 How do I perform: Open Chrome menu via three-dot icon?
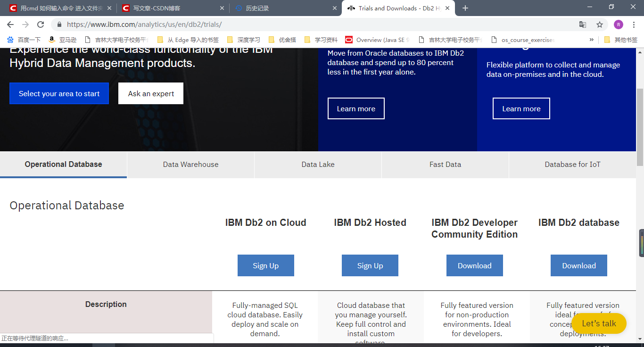click(634, 24)
